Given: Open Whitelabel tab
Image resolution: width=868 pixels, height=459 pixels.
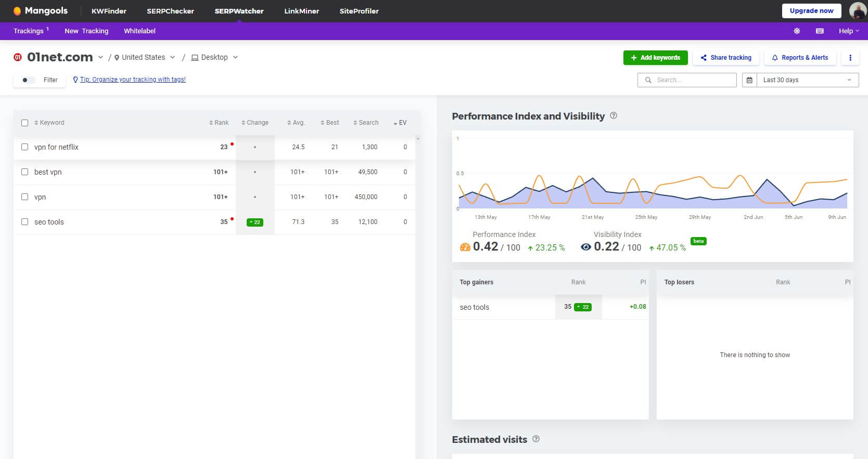Looking at the screenshot, I should (139, 31).
